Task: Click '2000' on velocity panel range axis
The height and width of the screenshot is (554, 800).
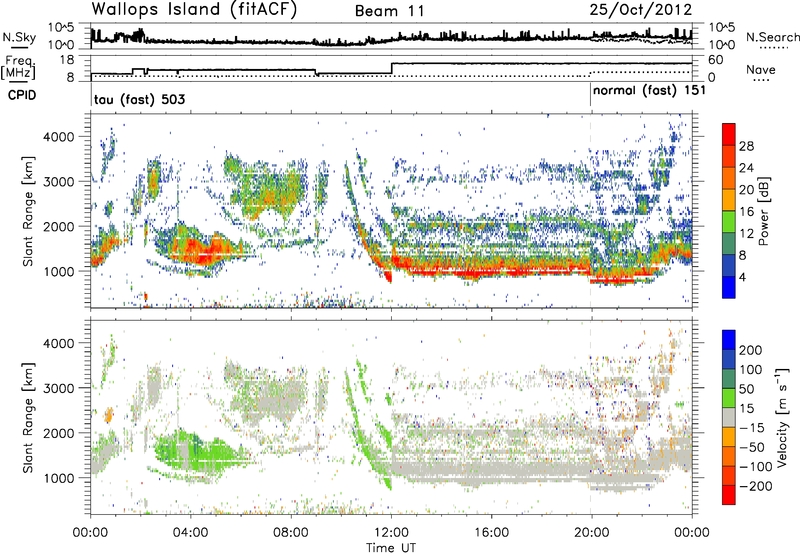Action: [x=58, y=433]
